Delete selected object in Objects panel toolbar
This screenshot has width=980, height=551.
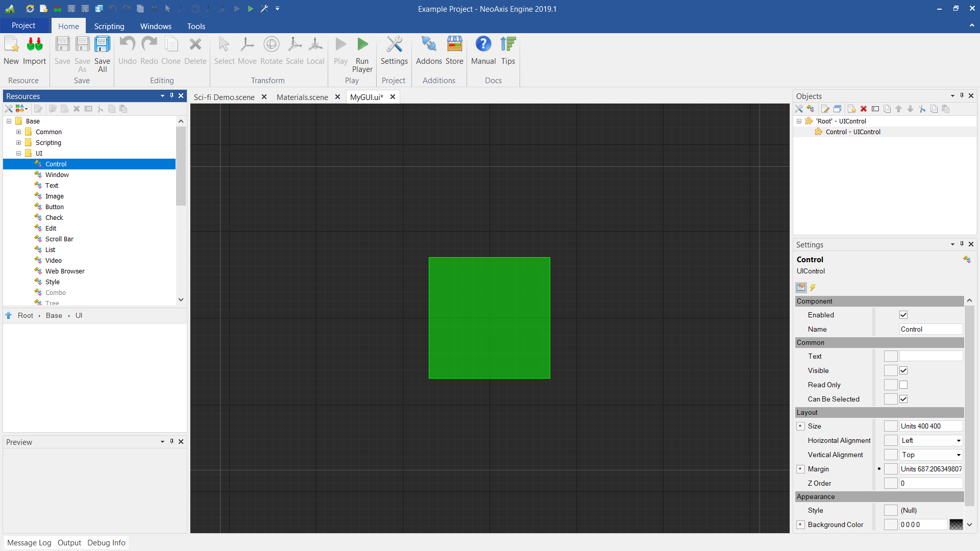click(x=864, y=109)
